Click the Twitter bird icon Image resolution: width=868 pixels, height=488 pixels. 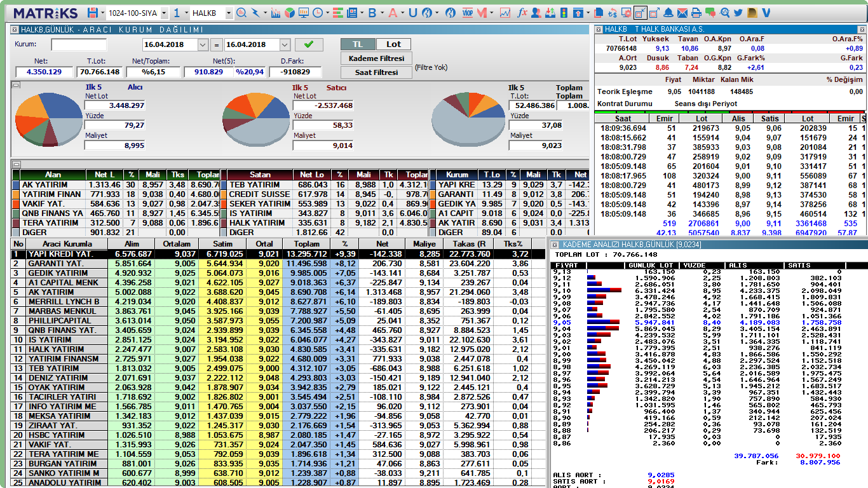(738, 13)
